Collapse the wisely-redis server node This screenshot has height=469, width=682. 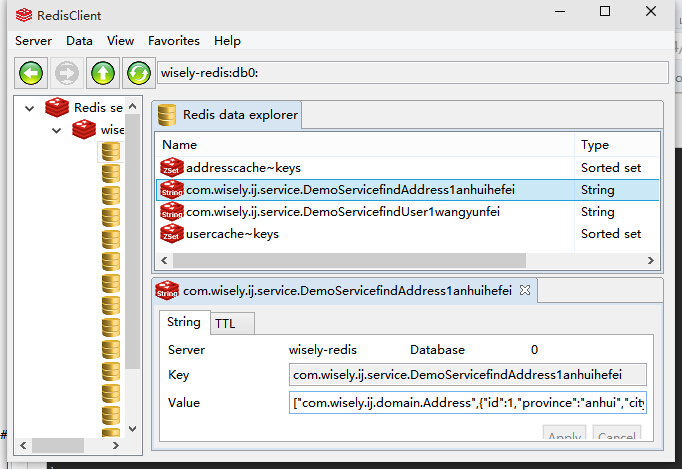(x=57, y=130)
